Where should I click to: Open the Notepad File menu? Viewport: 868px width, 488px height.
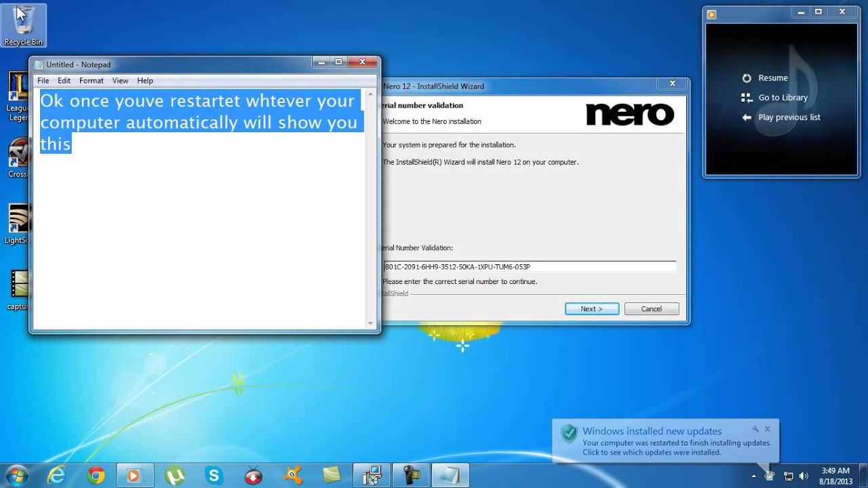pos(43,80)
